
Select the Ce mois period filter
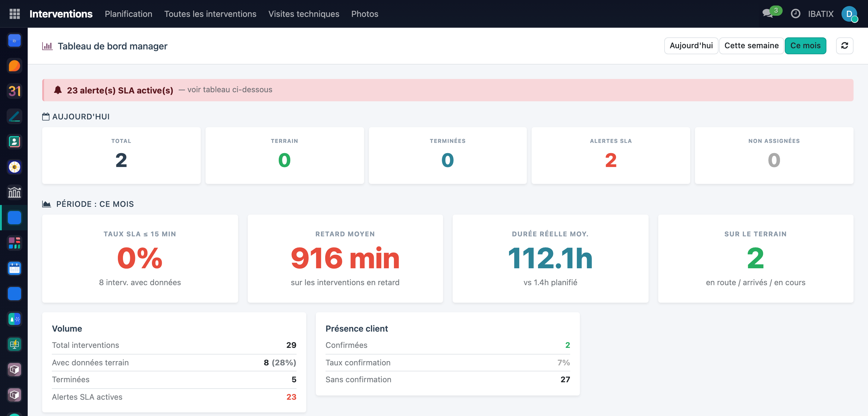[805, 46]
